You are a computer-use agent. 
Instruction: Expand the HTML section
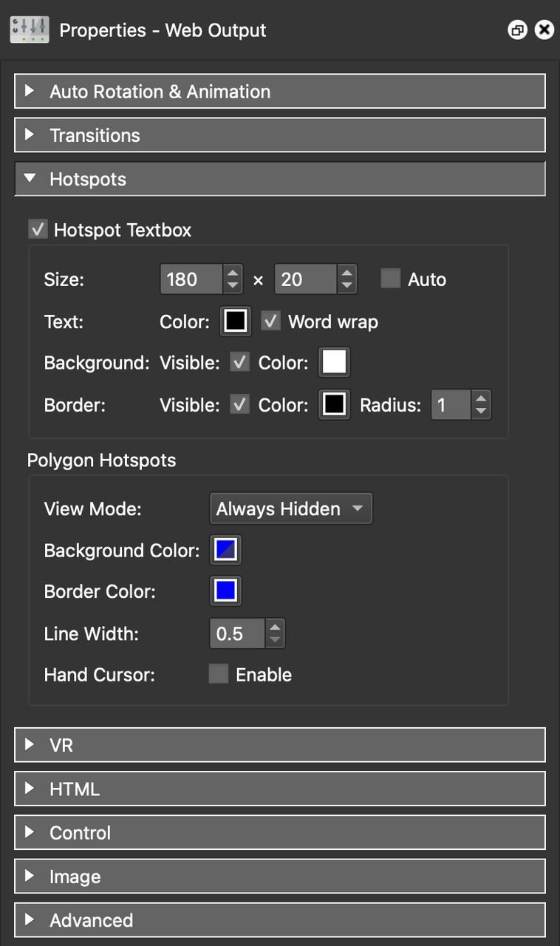click(280, 789)
